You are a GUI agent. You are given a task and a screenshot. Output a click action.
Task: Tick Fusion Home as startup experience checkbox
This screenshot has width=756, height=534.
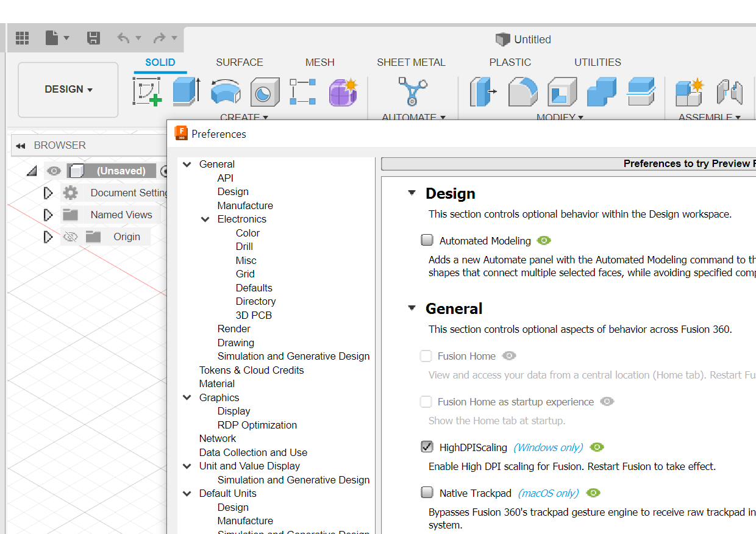coord(426,402)
